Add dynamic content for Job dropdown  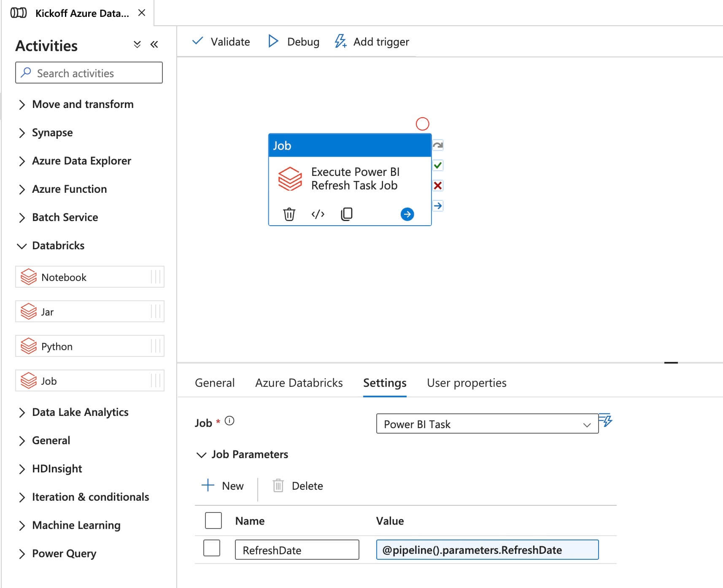pos(606,420)
